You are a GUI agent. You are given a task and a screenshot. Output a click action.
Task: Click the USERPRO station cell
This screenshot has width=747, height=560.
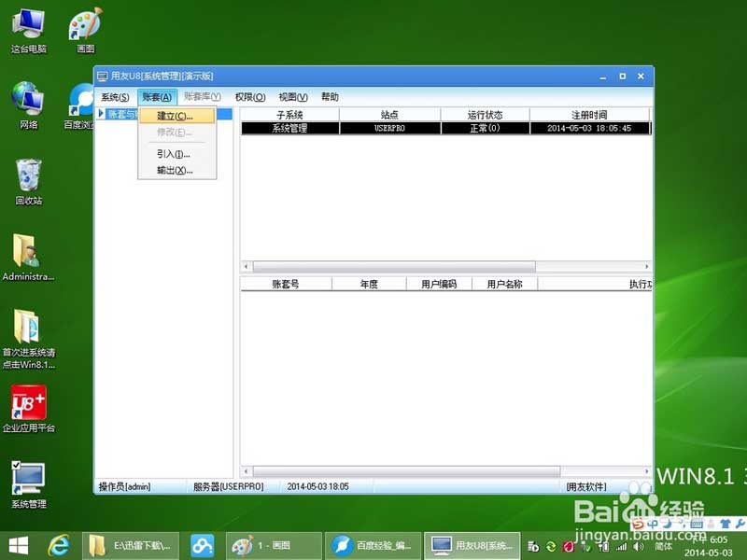pos(389,128)
